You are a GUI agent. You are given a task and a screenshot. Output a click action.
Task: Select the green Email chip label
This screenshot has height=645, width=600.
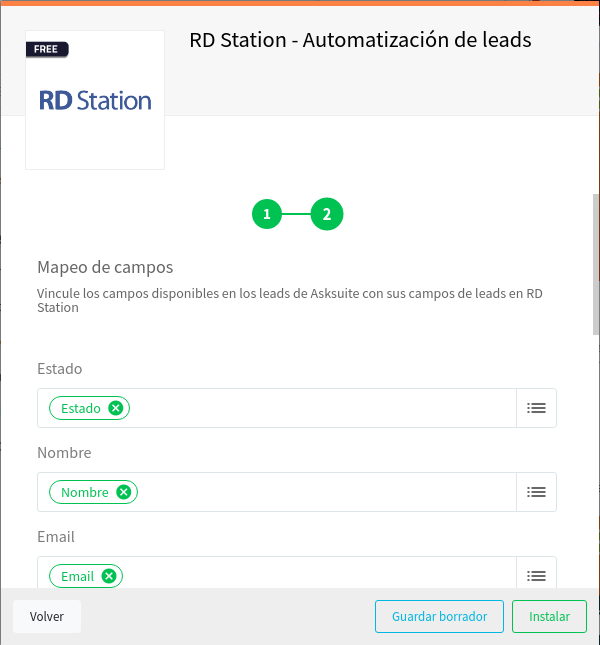77,576
